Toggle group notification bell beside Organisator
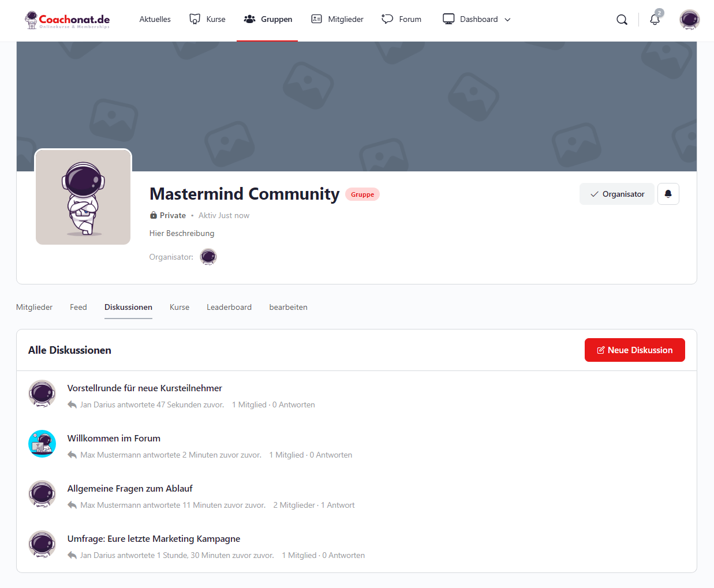The height and width of the screenshot is (588, 714). click(668, 194)
